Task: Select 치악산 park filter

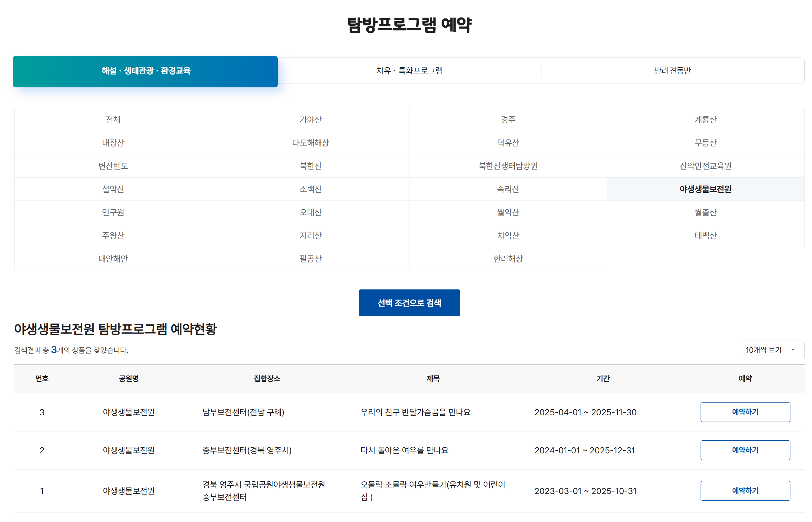Action: [508, 235]
